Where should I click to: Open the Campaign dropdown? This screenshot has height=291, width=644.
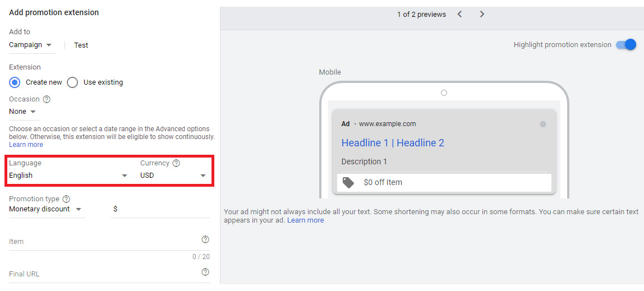[x=31, y=45]
